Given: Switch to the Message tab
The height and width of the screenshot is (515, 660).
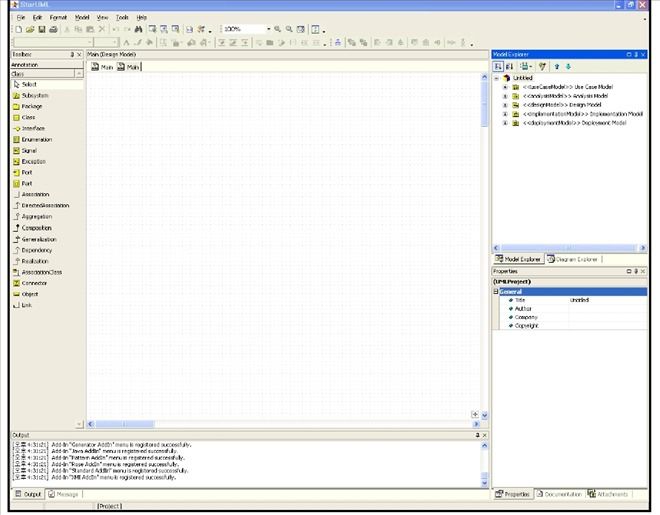Looking at the screenshot, I should [63, 494].
